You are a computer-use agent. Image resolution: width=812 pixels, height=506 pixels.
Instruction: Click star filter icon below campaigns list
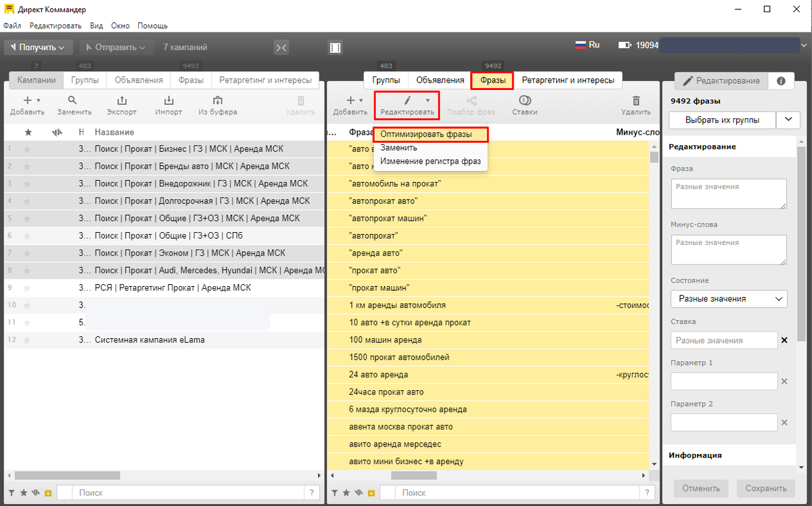click(24, 493)
